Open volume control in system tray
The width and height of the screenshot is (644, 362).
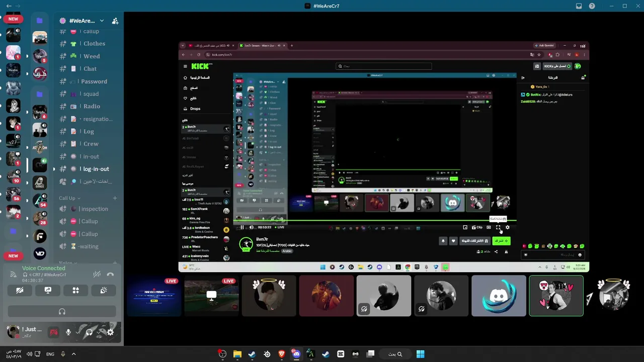29,354
